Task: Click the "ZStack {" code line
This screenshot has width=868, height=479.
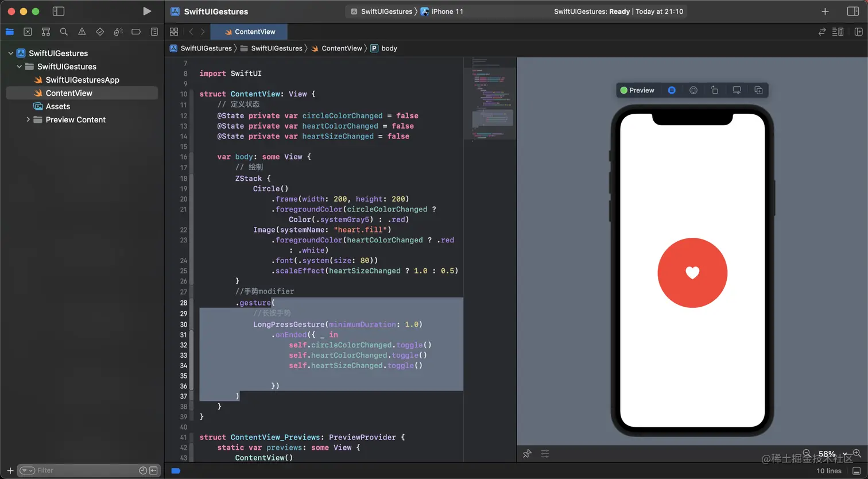Action: click(253, 179)
